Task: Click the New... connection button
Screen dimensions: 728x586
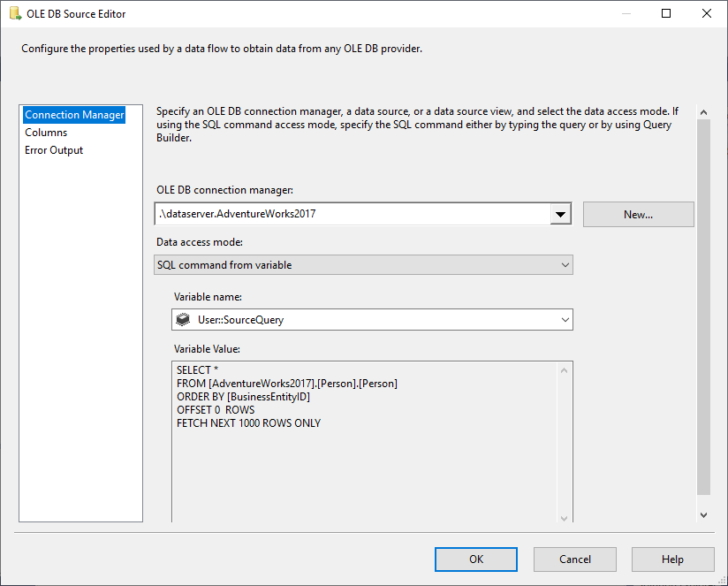Action: point(638,215)
